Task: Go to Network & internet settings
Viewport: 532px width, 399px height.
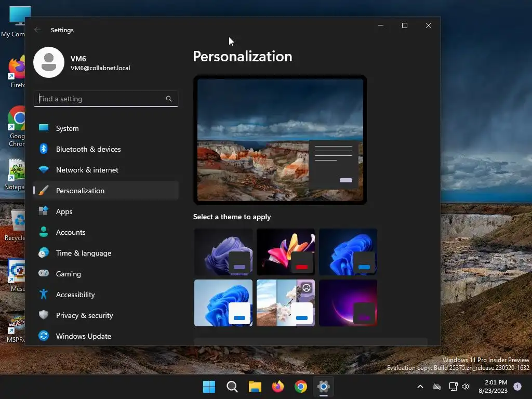Action: pos(106,170)
